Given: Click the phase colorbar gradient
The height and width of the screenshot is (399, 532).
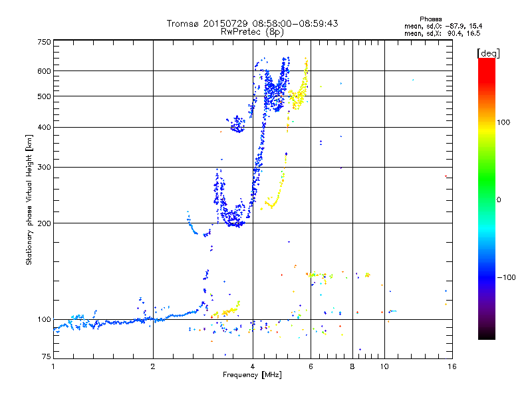Looking at the screenshot, I should [x=487, y=199].
